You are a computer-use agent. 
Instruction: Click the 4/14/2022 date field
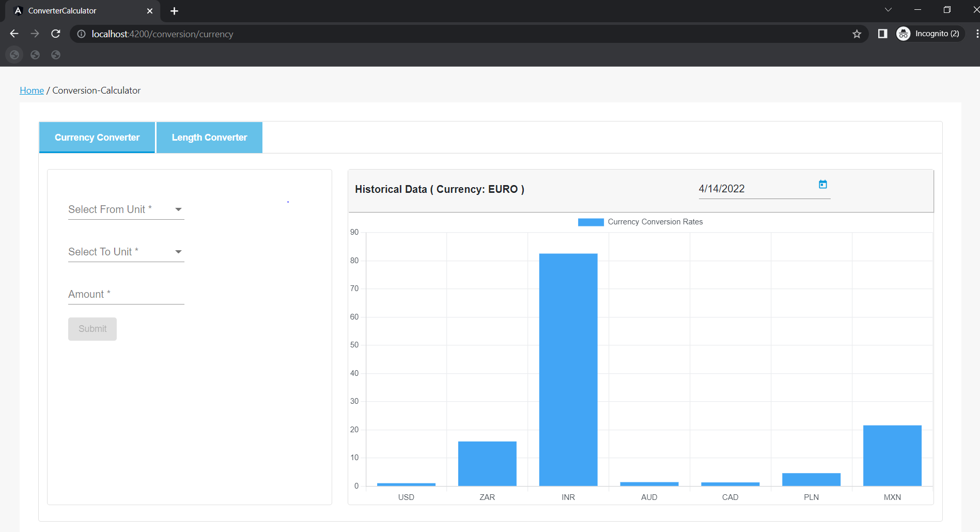click(757, 189)
